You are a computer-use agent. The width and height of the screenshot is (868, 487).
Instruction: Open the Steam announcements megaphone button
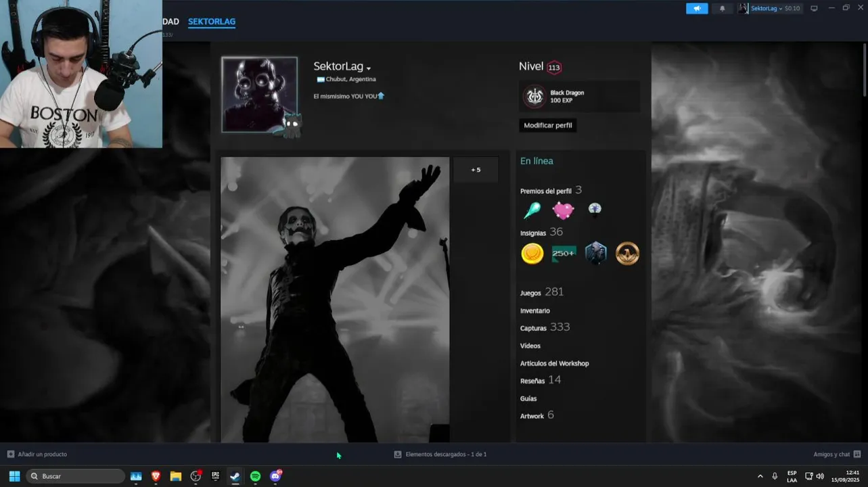pos(697,8)
